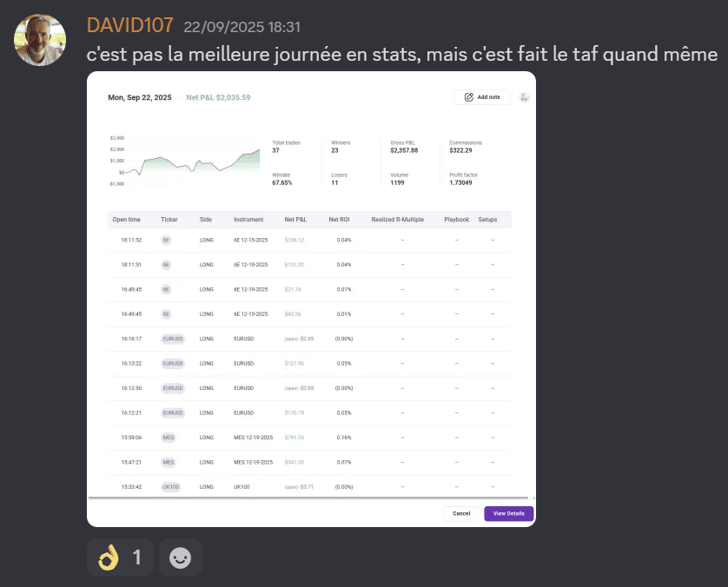
Task: Click the Add note button
Action: point(482,97)
